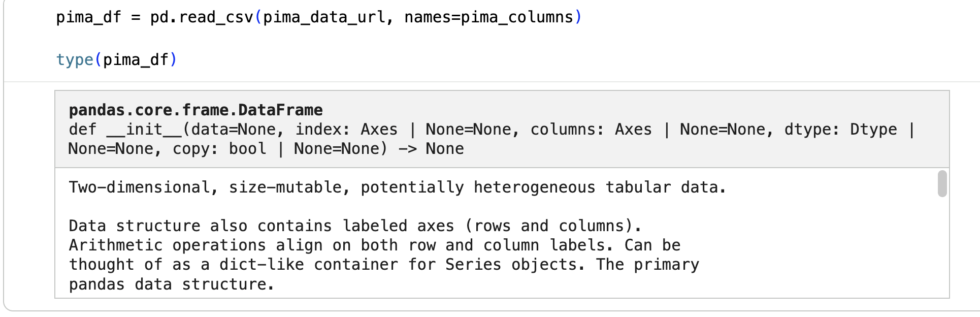Viewport: 980px width, 317px height.
Task: Click on the type(pima_df) code line
Action: tap(116, 60)
